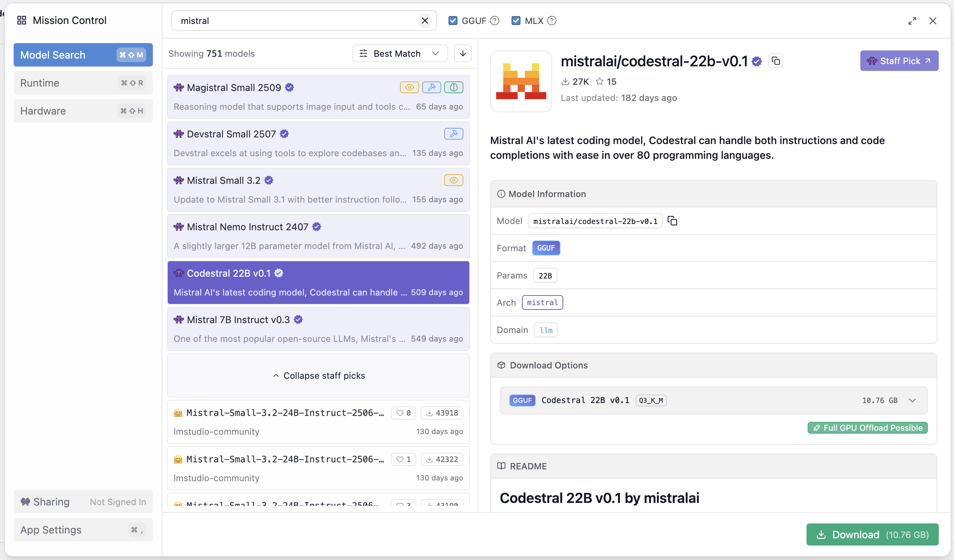The image size is (954, 560).
Task: Uncheck the GGUF format checkbox
Action: click(x=453, y=21)
